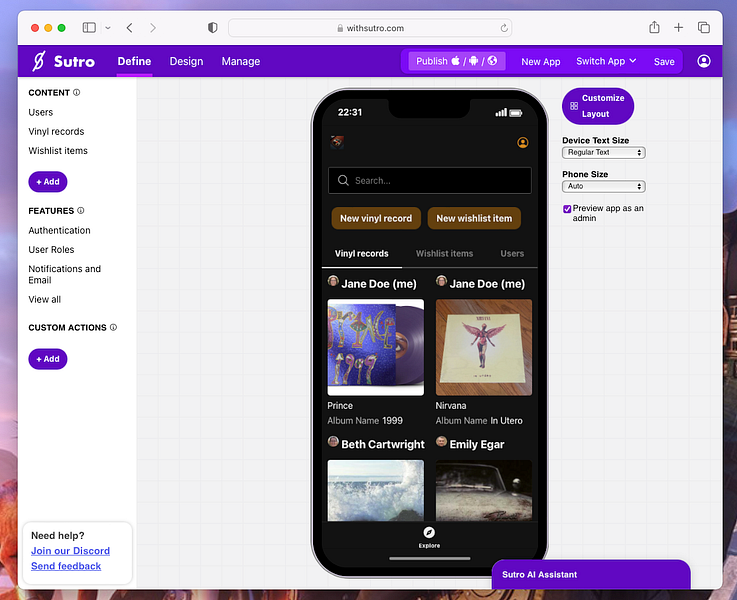
Task: Add new content with the CONTENT + Add button
Action: pyautogui.click(x=48, y=182)
